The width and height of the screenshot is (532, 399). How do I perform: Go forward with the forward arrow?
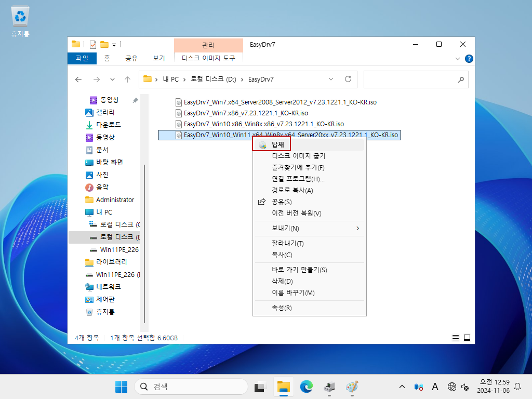[97, 79]
